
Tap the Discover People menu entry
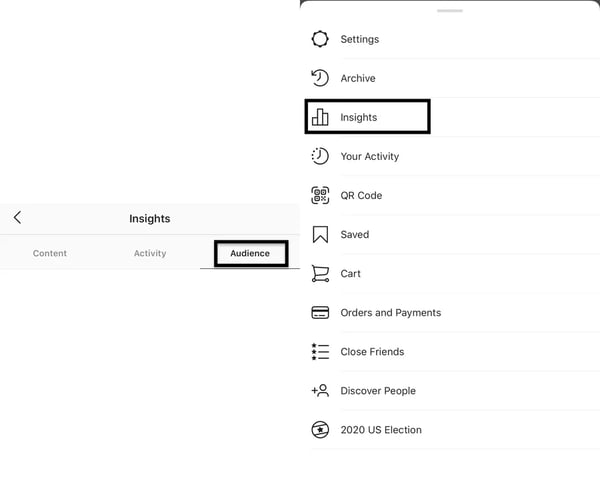[x=378, y=390]
